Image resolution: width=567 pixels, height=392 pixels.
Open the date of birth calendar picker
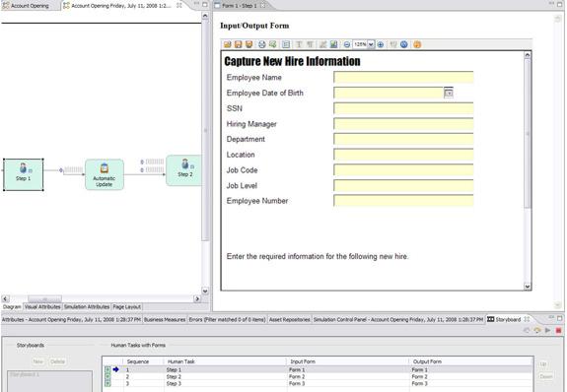point(449,93)
